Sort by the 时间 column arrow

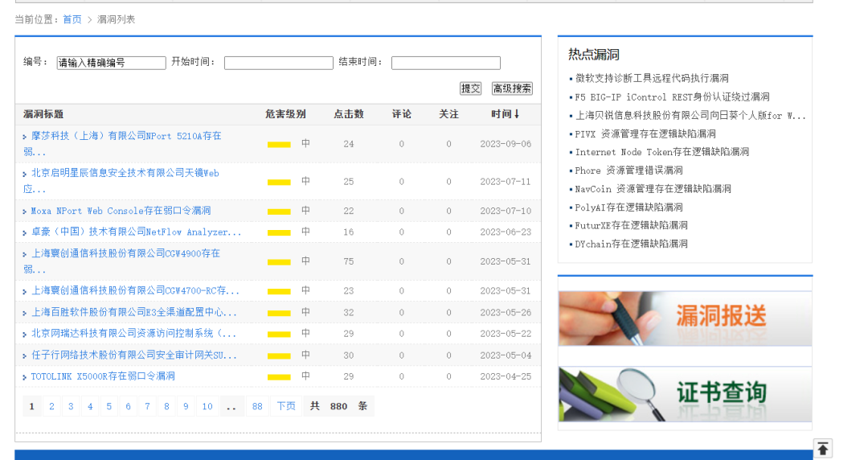(x=517, y=114)
